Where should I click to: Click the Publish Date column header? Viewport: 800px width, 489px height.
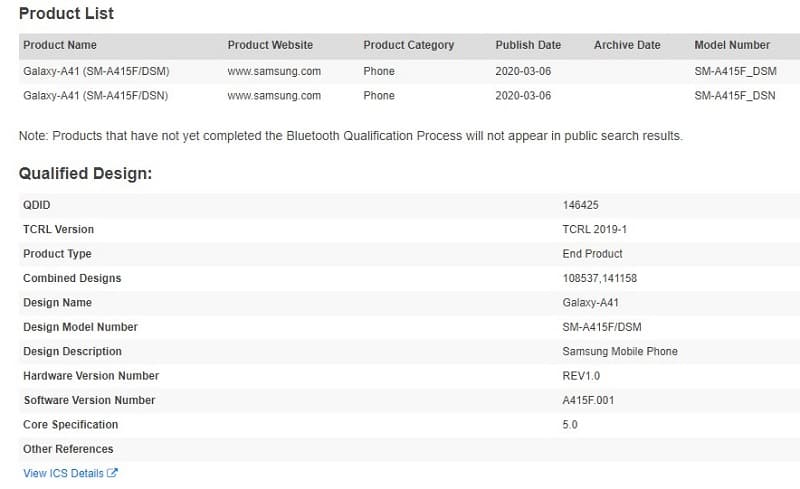(528, 45)
